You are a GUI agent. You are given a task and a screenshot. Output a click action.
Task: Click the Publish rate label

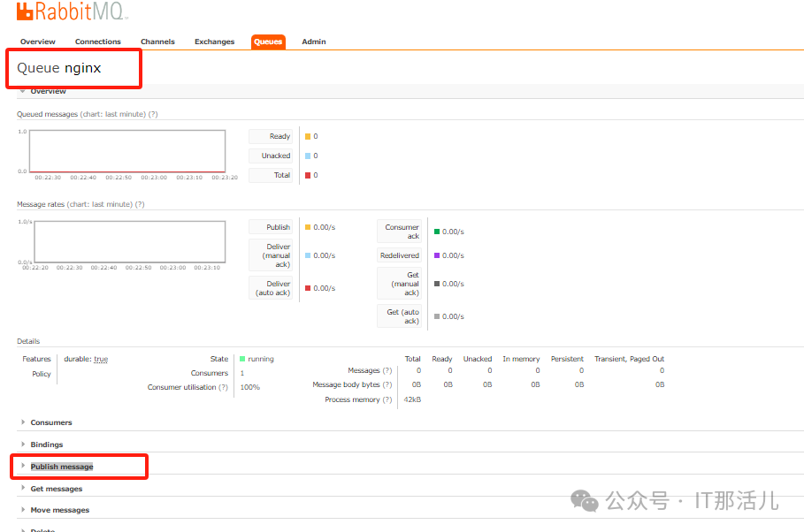click(271, 227)
